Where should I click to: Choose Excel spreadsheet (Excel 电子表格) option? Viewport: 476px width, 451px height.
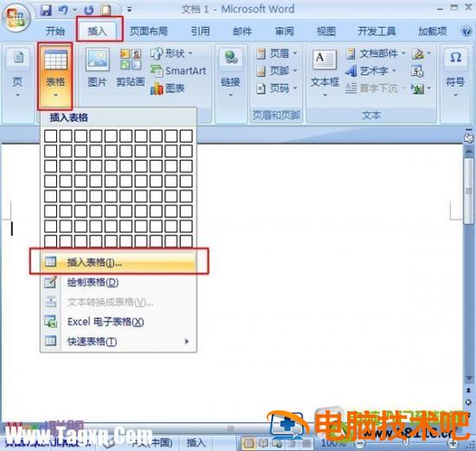(x=119, y=322)
